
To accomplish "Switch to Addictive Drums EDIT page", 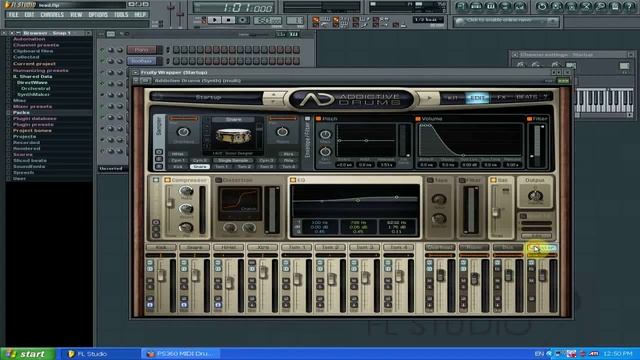I will (x=477, y=98).
